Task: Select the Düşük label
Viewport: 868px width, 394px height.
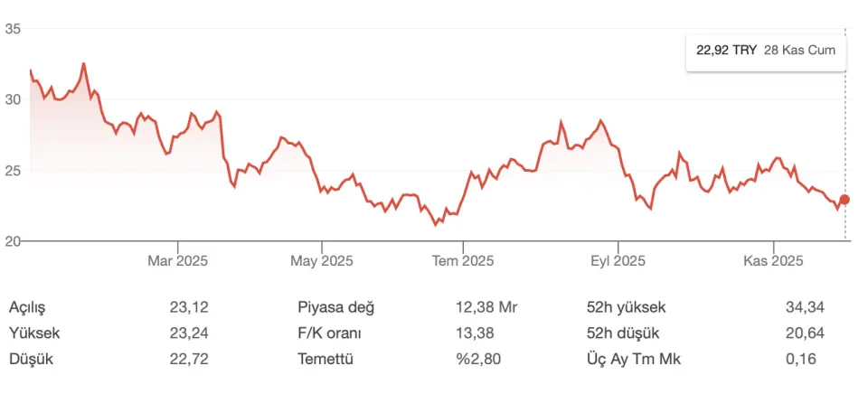Action: [x=32, y=360]
